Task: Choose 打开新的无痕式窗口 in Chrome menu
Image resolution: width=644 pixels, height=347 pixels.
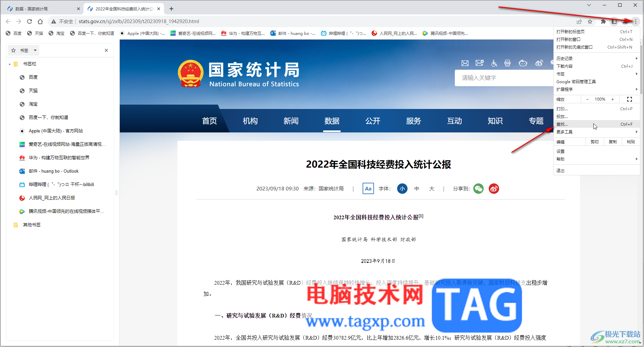Action: pyautogui.click(x=596, y=47)
